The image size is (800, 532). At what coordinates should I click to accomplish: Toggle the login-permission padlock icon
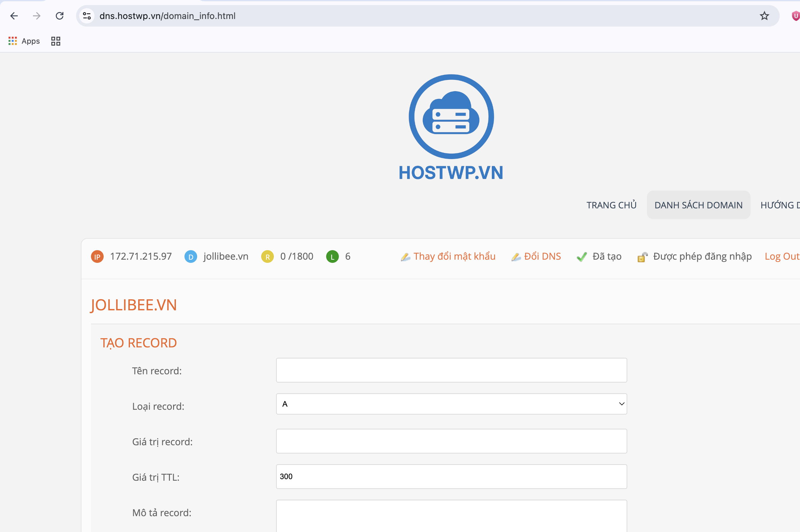tap(642, 257)
